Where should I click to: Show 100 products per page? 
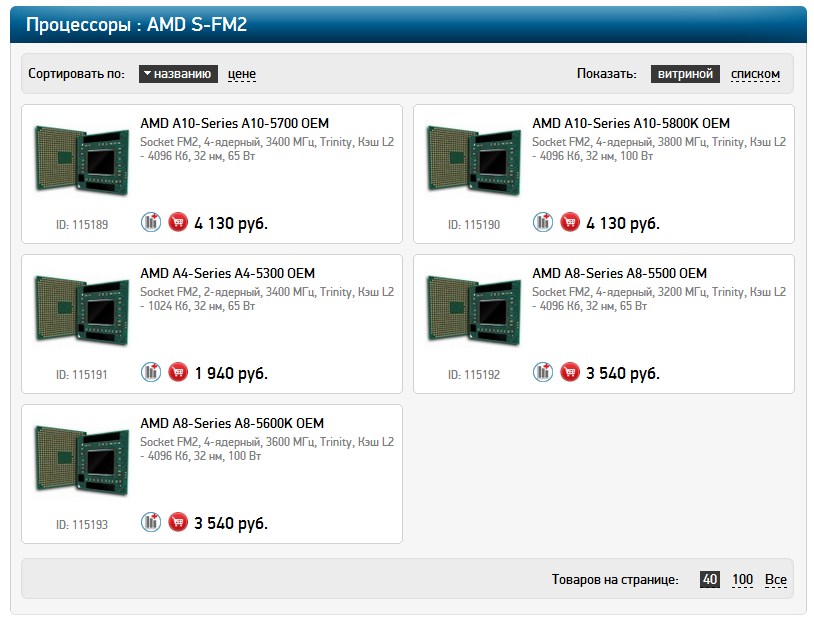[x=742, y=579]
